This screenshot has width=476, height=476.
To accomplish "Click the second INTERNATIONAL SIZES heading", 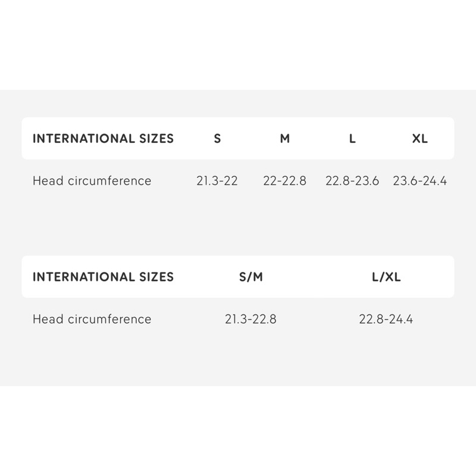I will (103, 277).
